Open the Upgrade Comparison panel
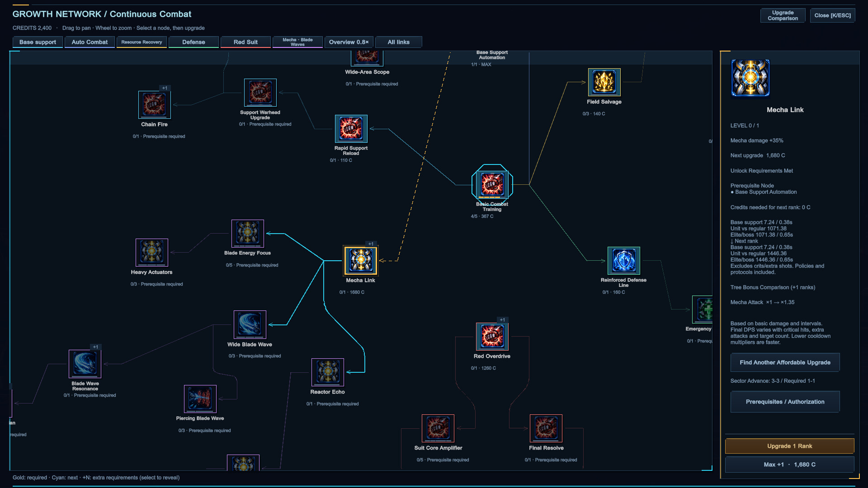868x488 pixels. 783,15
